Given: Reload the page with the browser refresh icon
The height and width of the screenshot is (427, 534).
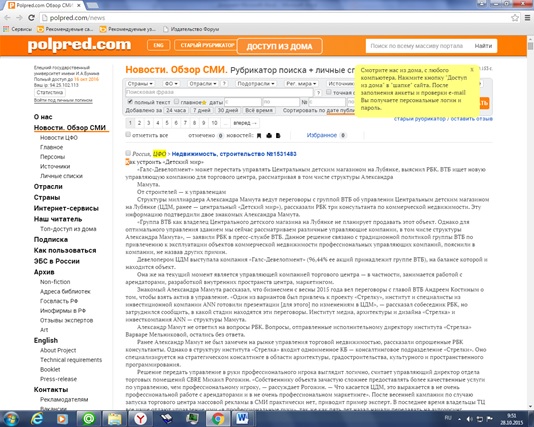Looking at the screenshot, I should click(x=31, y=18).
